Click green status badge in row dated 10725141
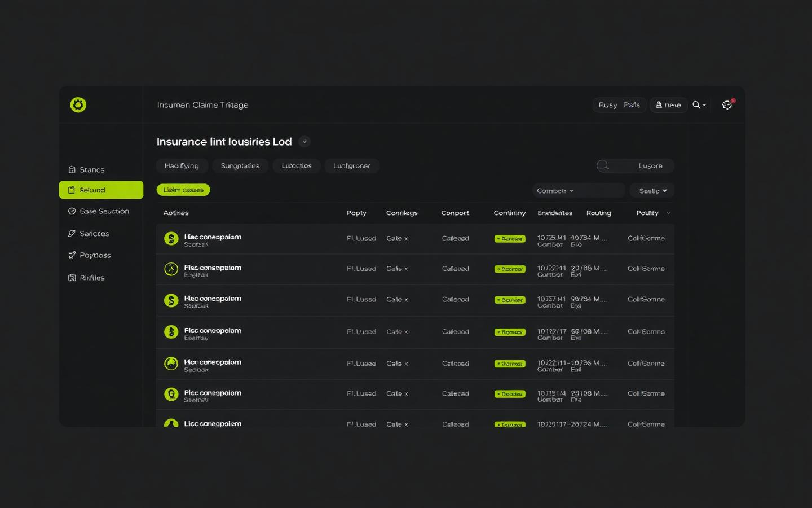This screenshot has height=508, width=812. pos(510,239)
